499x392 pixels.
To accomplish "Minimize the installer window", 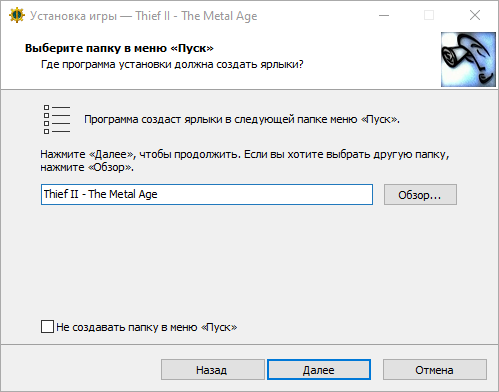I will click(384, 15).
